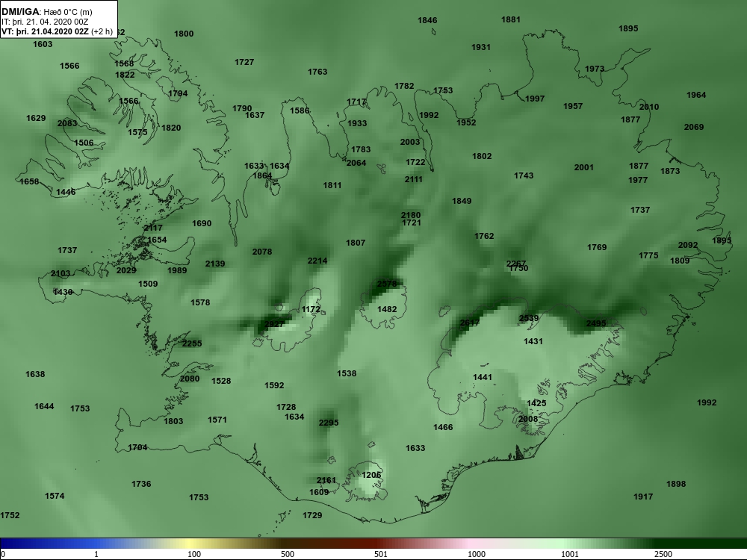
Task: Click the 2064 height label
Action: point(356,163)
